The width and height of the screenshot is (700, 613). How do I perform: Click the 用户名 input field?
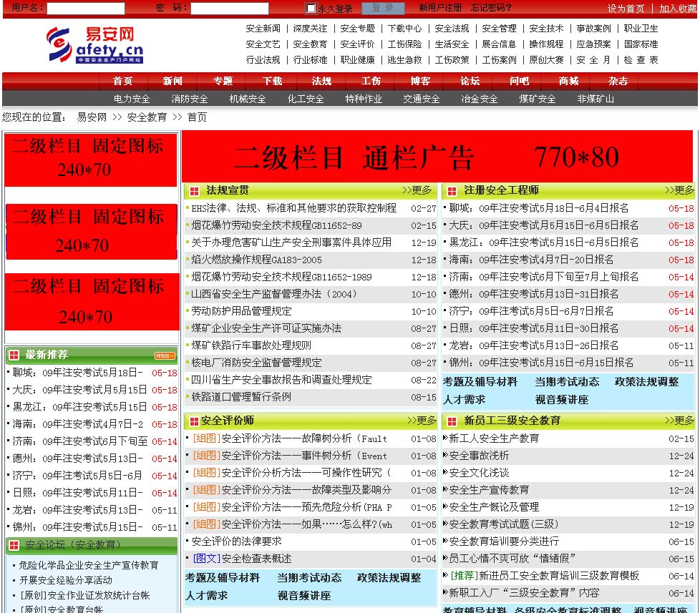pyautogui.click(x=86, y=8)
